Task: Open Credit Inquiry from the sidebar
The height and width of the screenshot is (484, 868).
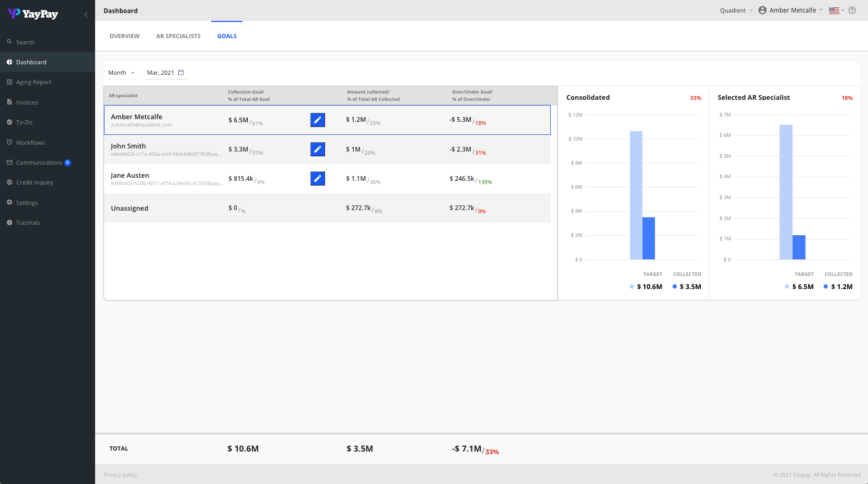Action: 34,182
